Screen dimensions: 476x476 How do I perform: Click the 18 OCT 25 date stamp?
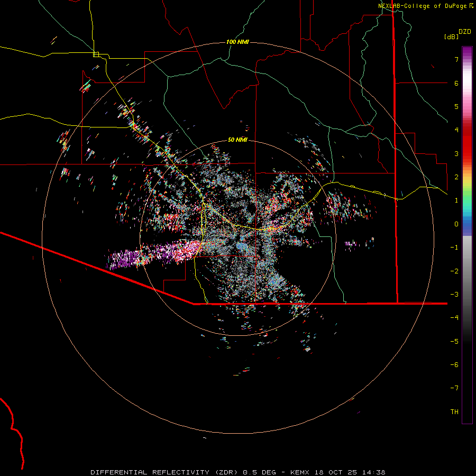(x=337, y=472)
